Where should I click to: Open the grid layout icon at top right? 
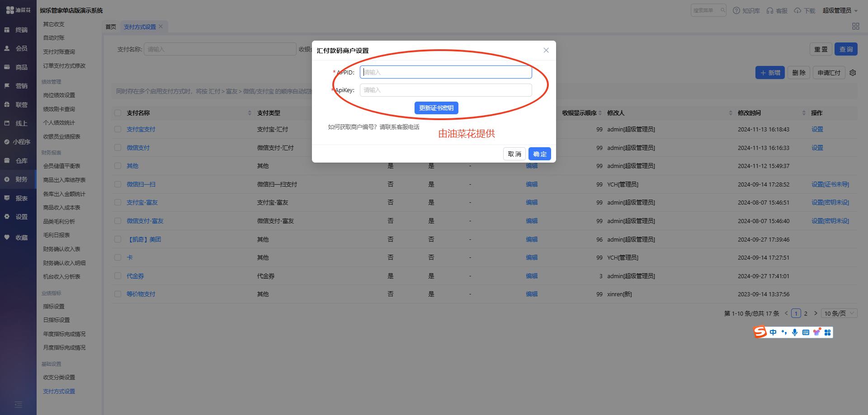coord(855,27)
